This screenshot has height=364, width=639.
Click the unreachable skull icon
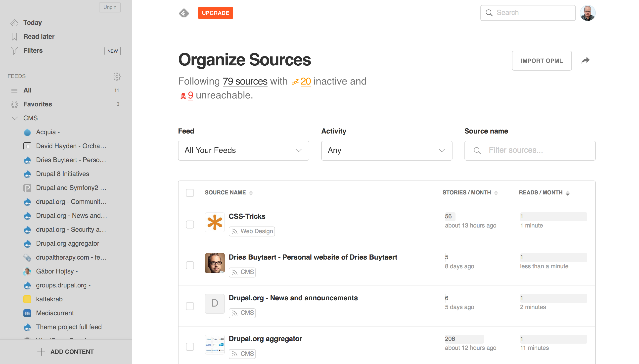(x=183, y=96)
